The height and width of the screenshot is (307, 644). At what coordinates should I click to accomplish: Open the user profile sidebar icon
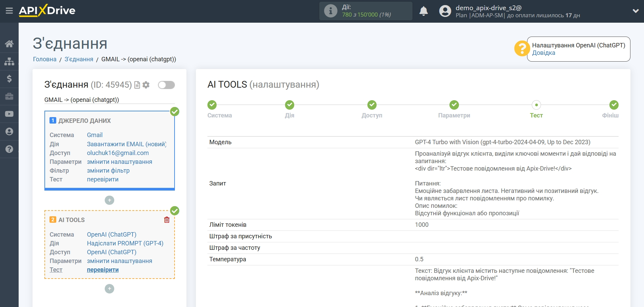pos(9,132)
